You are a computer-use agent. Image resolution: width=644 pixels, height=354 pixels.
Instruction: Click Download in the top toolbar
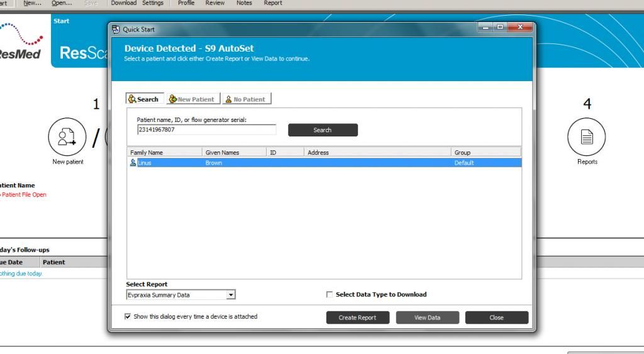point(124,3)
